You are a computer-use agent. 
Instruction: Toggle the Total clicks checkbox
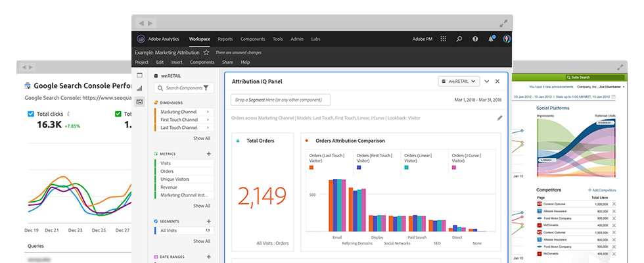(30, 114)
